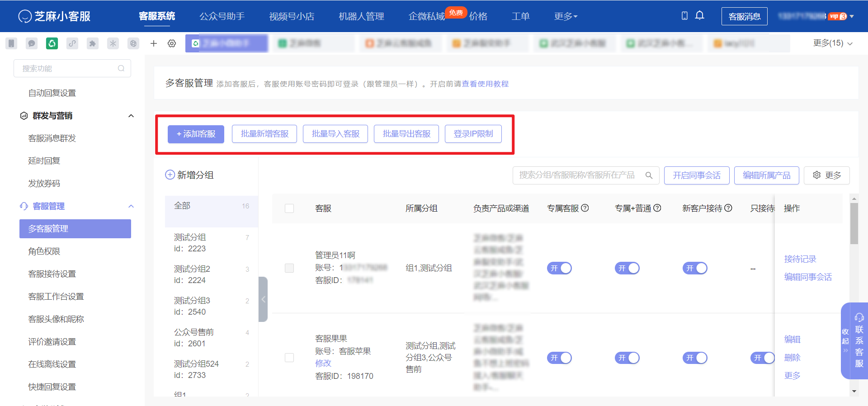Open the account dropdown arrow beside vip
The height and width of the screenshot is (406, 868).
pos(852,16)
